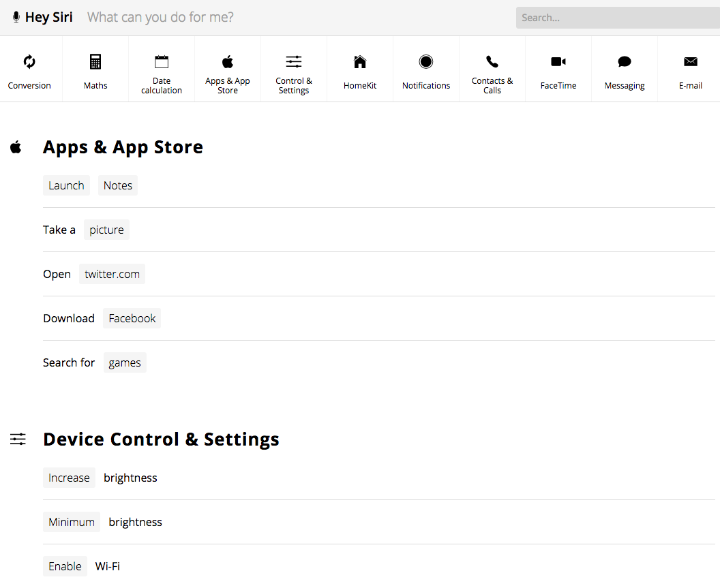
Task: Click the 'Download' command text
Action: (x=69, y=318)
